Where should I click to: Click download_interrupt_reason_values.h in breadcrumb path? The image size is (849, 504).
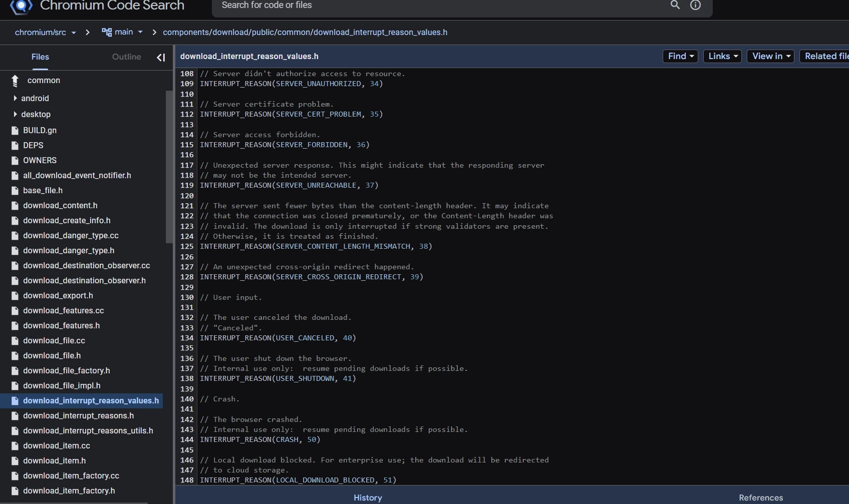(381, 32)
